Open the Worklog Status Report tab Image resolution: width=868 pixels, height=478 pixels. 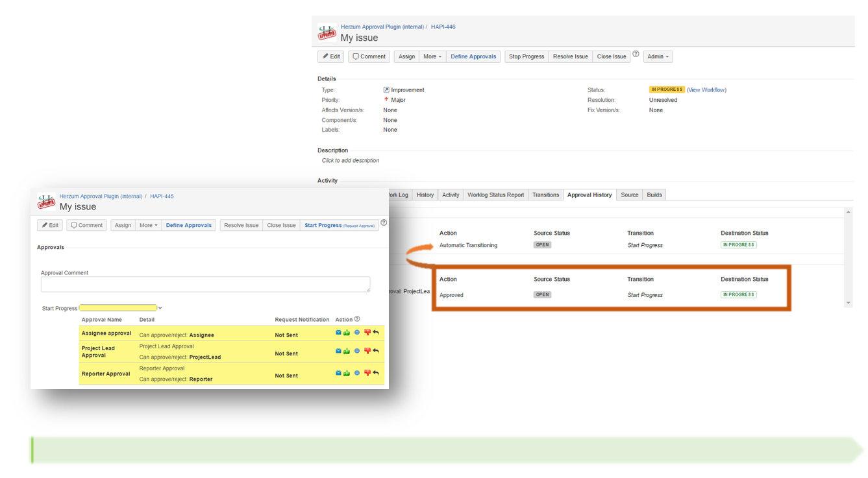point(496,195)
